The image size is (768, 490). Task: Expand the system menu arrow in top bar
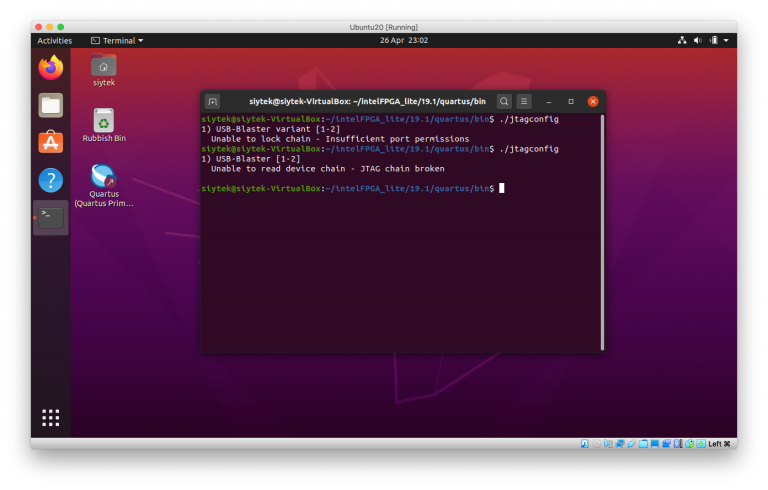pos(726,41)
